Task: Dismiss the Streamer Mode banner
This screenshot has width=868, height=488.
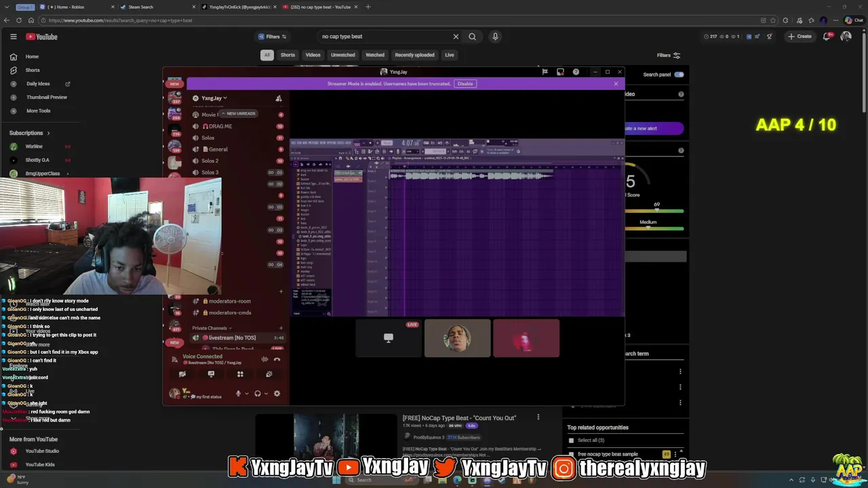Action: click(x=616, y=83)
